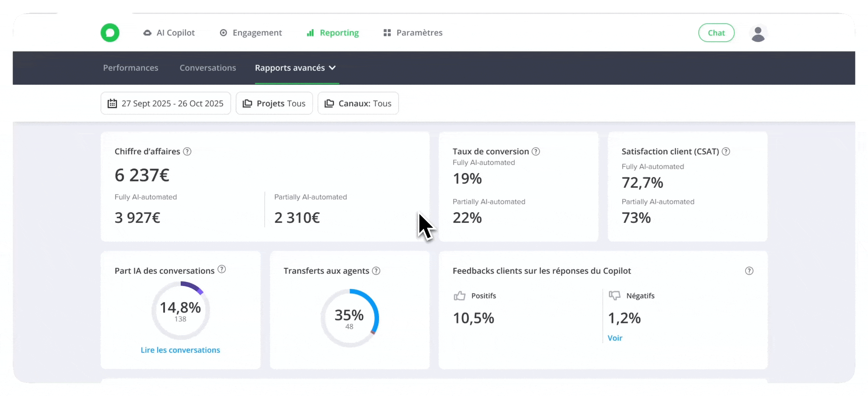Switch to the Performances tab
Screen dimensions: 868x396
[130, 68]
